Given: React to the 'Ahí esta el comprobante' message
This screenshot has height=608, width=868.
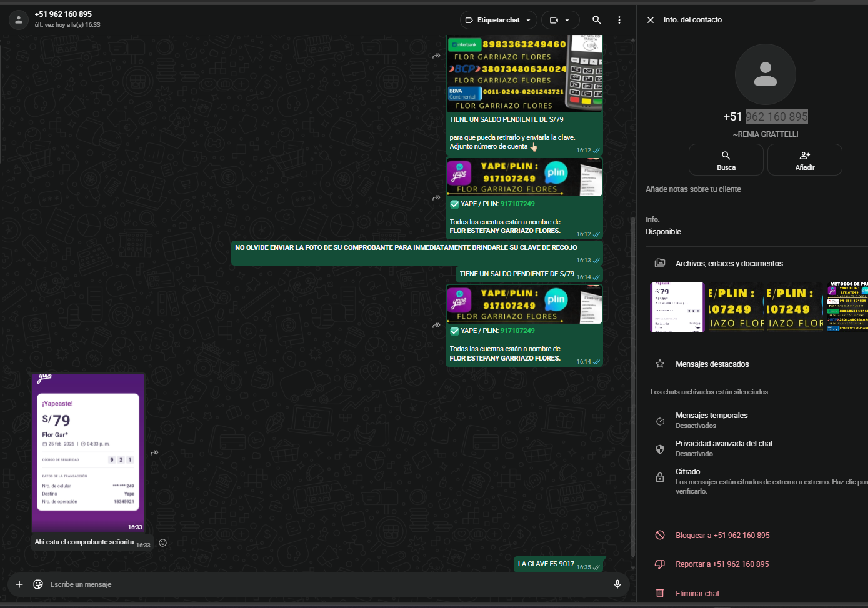Looking at the screenshot, I should click(162, 543).
